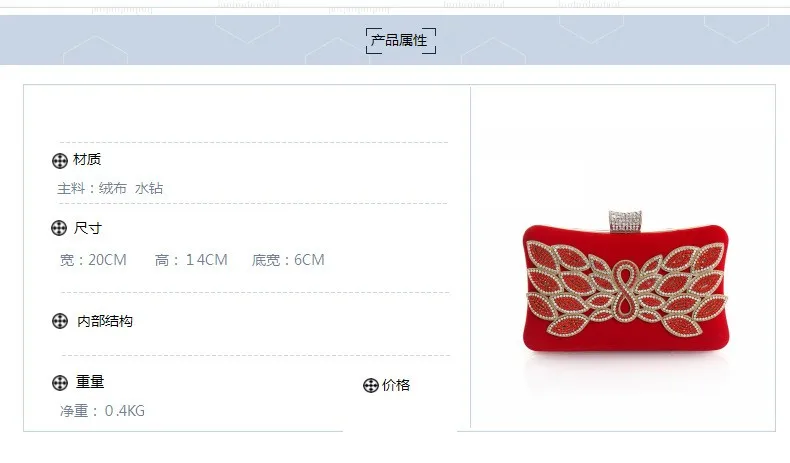Open the red clutch bag product image
This screenshot has height=463, width=790.
click(x=625, y=282)
